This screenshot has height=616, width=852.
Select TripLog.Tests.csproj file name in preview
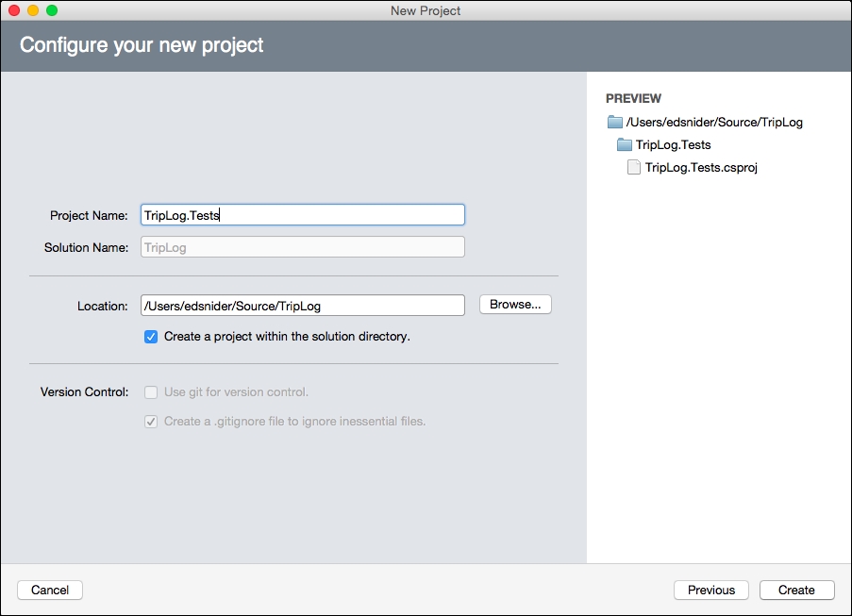coord(701,168)
